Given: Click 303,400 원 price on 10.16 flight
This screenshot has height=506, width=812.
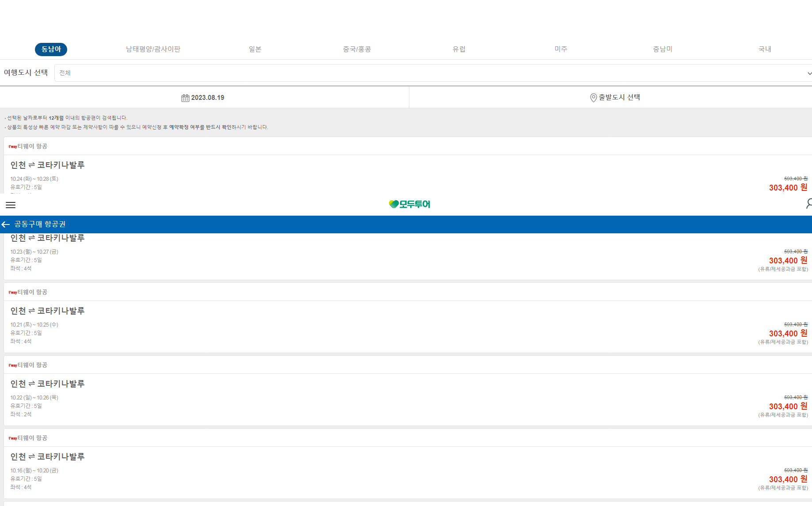Looking at the screenshot, I should [x=788, y=479].
